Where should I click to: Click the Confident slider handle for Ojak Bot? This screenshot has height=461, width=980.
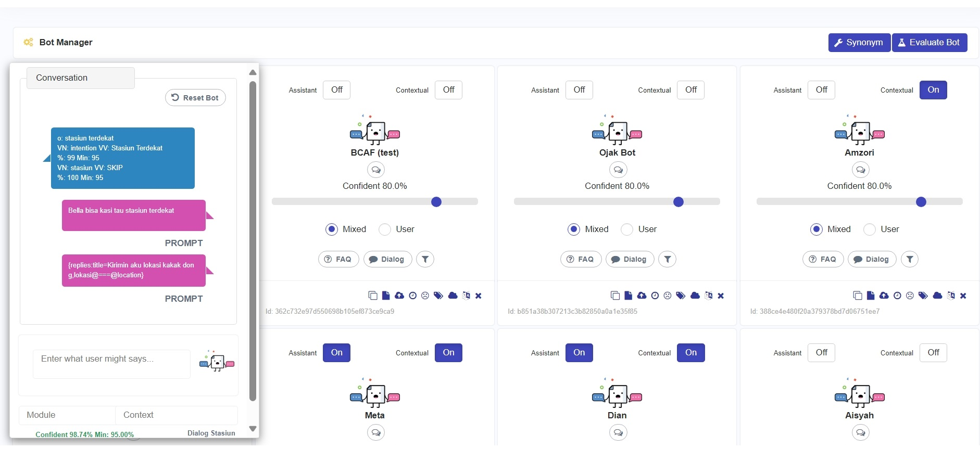pos(678,202)
